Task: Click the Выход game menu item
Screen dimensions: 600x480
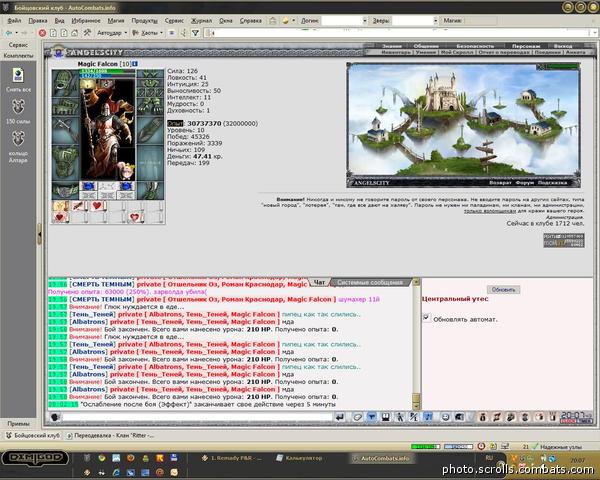Action: click(x=563, y=46)
